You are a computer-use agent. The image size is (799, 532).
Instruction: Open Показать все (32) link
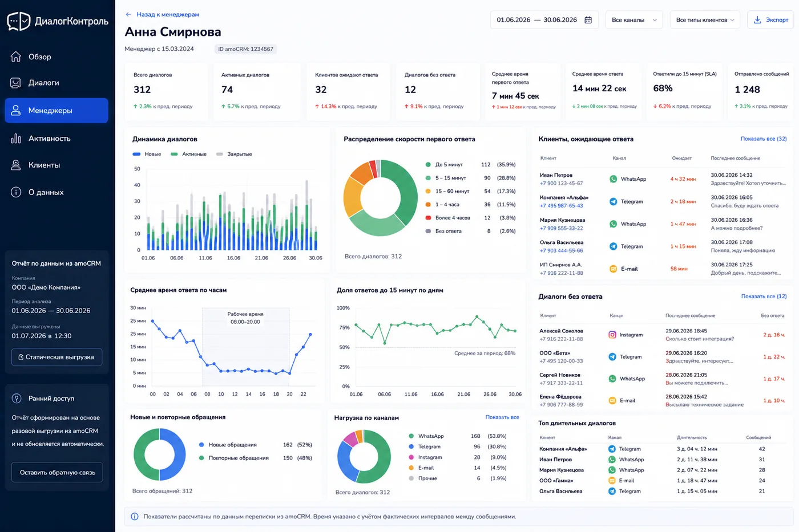point(764,139)
